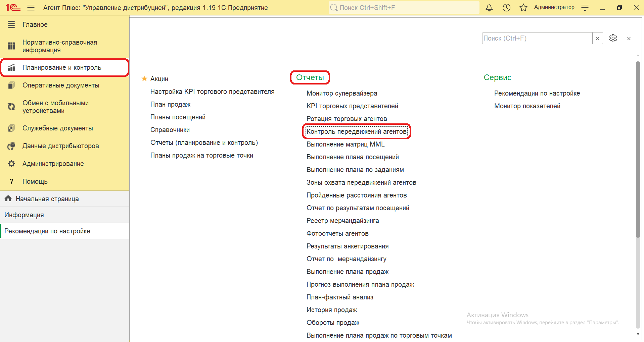Open Фотоотчеты агентов report
The width and height of the screenshot is (644, 342).
(337, 233)
